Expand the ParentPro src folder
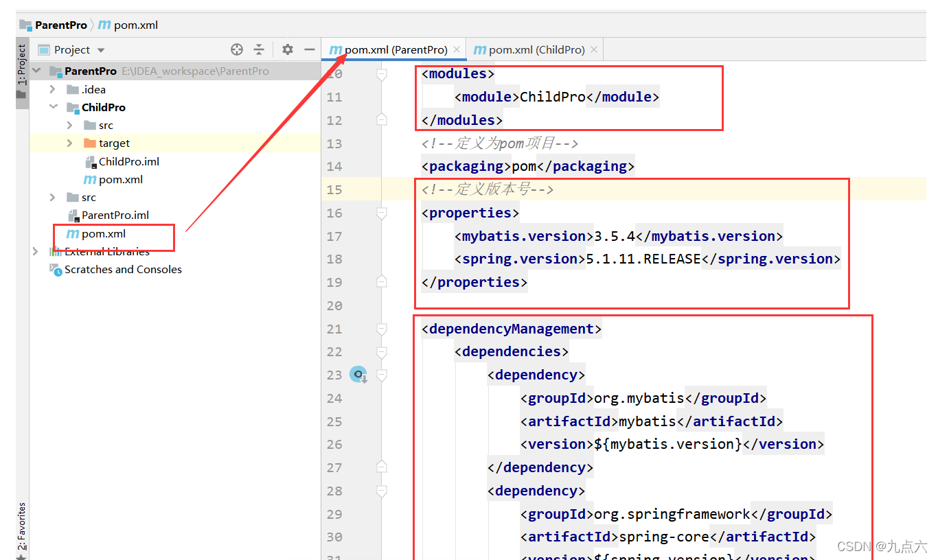 click(53, 197)
